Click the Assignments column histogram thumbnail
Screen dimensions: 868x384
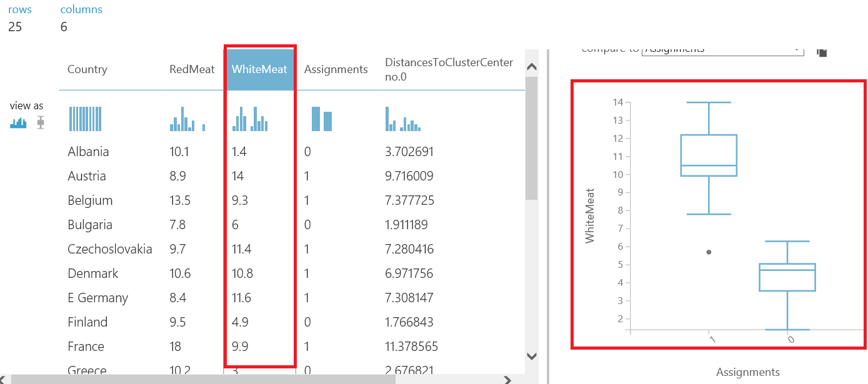pos(322,119)
